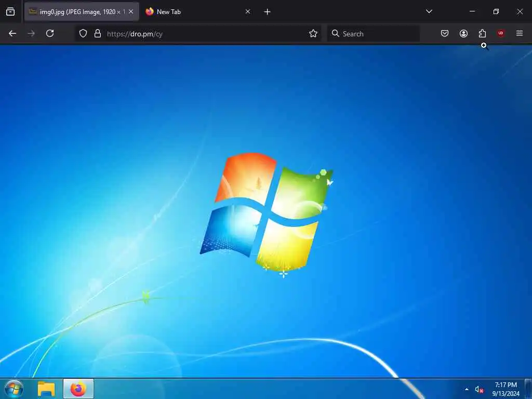This screenshot has width=532, height=399.
Task: Close the New Tab tab
Action: point(248,12)
